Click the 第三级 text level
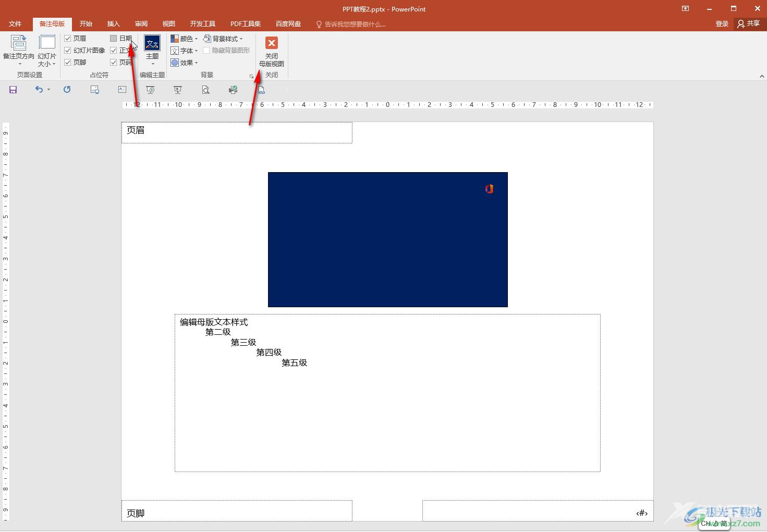This screenshot has width=767, height=532. 244,343
